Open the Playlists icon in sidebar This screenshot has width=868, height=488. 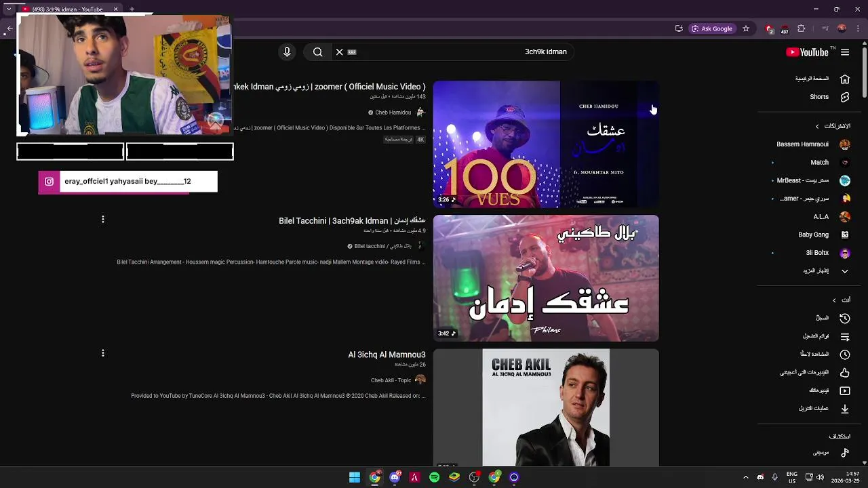point(845,336)
